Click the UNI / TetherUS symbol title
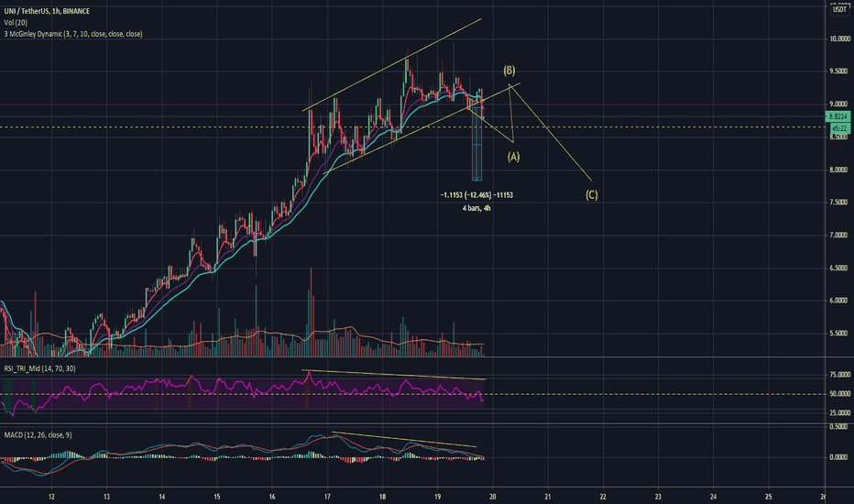This screenshot has width=854, height=504. (x=47, y=11)
